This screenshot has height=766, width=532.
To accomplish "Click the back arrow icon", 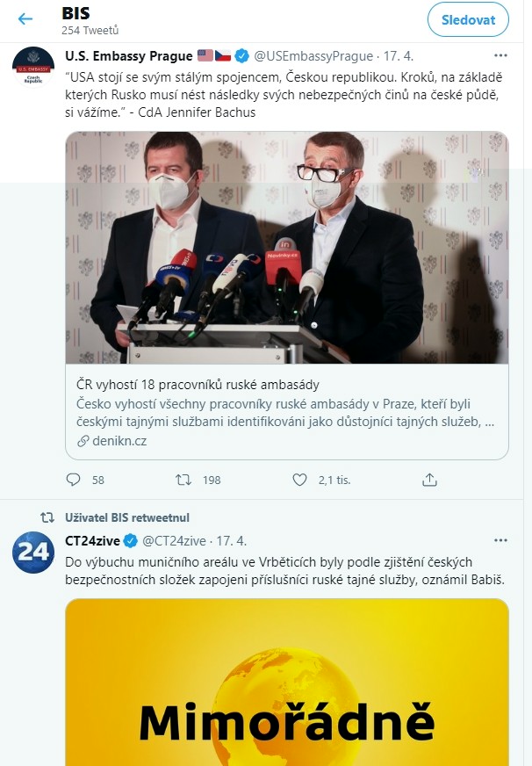I will 25,19.
